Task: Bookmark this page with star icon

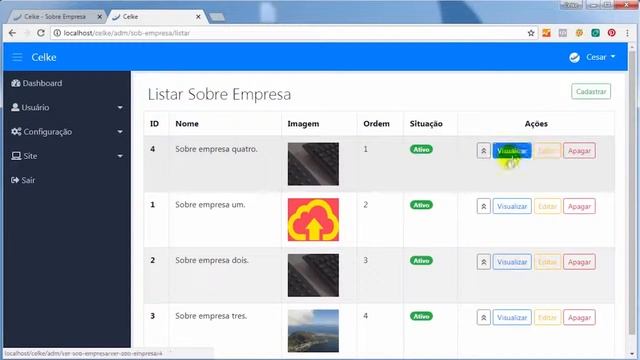Action: click(x=531, y=33)
